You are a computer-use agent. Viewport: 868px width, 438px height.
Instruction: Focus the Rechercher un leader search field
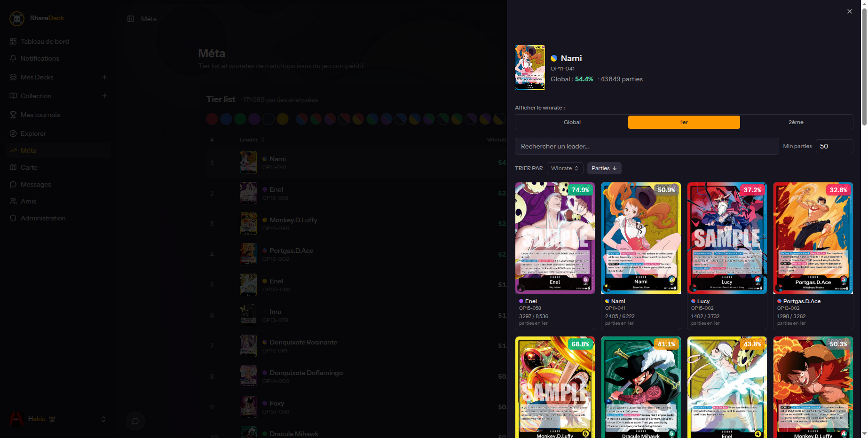(x=647, y=146)
